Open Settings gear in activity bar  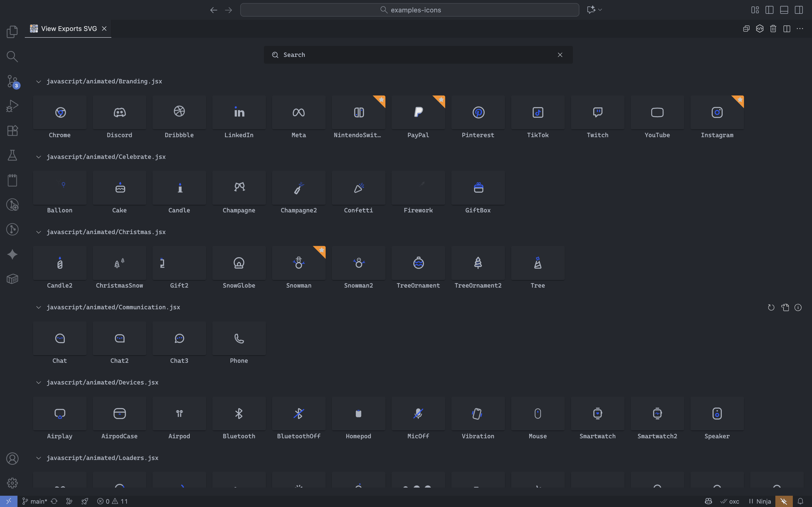(x=12, y=482)
